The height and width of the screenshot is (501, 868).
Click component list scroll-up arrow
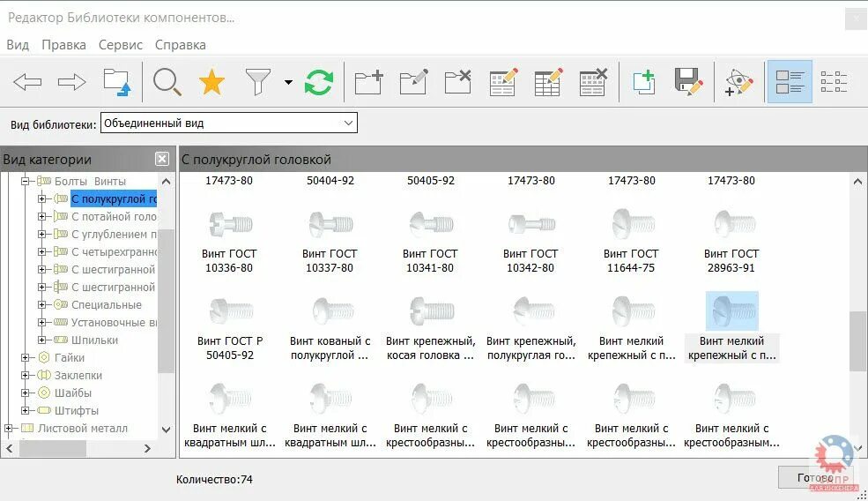click(857, 181)
